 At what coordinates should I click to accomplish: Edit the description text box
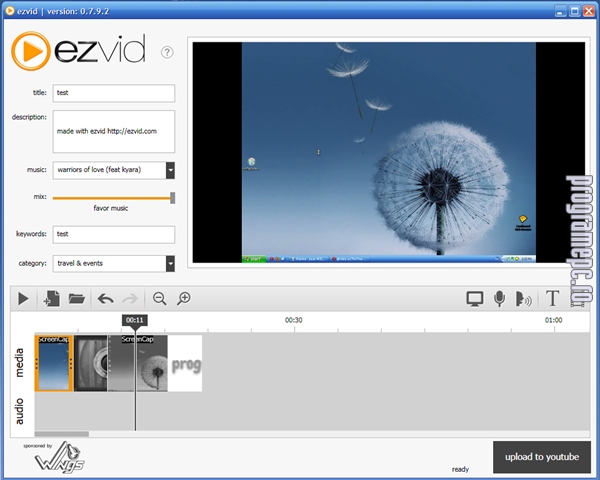click(x=114, y=131)
